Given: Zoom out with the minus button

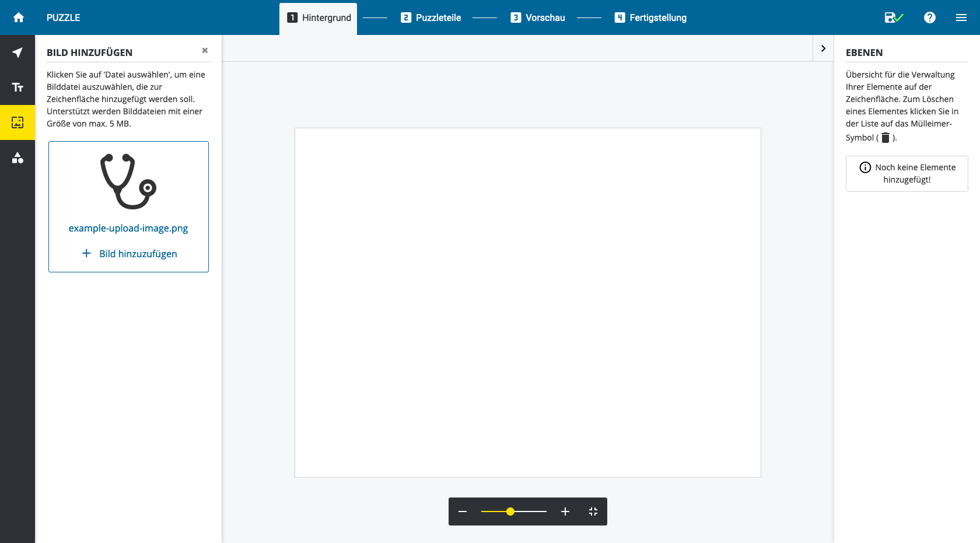Looking at the screenshot, I should (463, 512).
